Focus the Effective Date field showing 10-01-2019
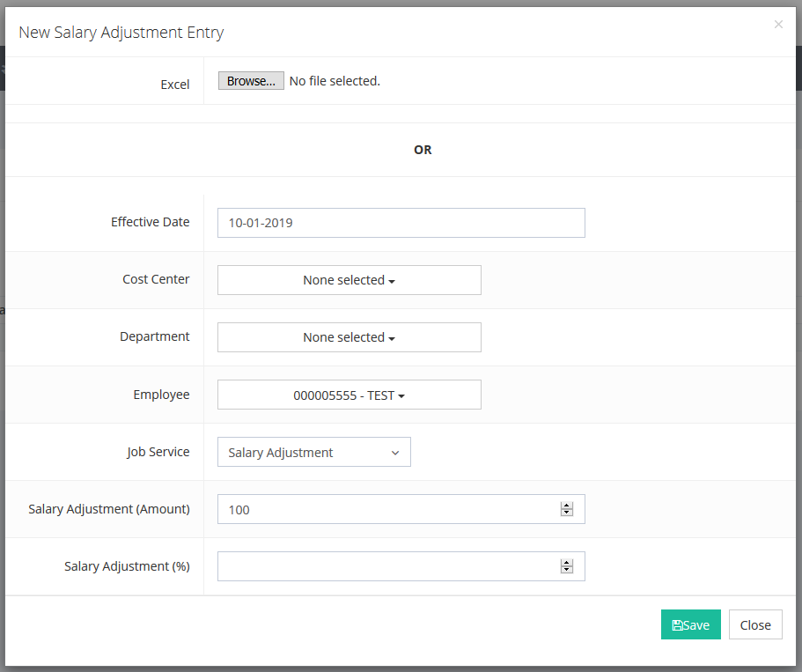Viewport: 802px width, 672px height. [401, 223]
